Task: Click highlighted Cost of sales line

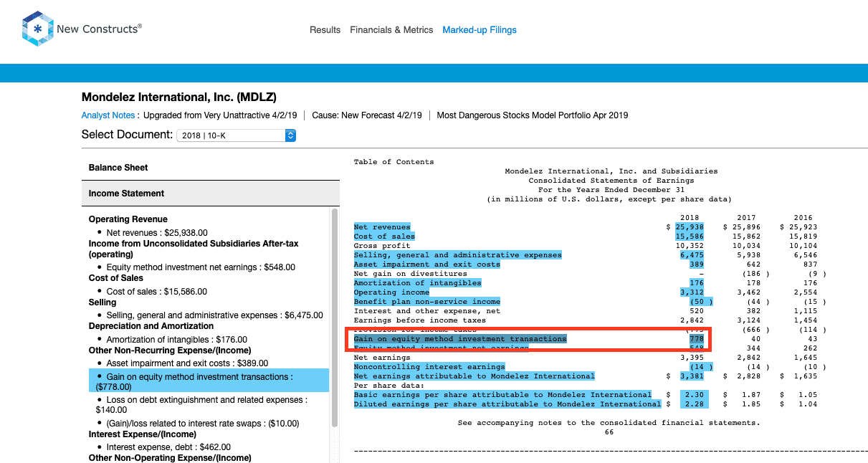Action: click(384, 237)
